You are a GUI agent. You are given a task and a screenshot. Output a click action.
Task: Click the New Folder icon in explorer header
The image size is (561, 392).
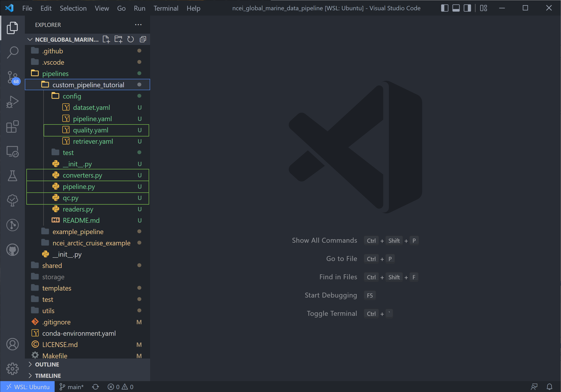click(x=119, y=39)
